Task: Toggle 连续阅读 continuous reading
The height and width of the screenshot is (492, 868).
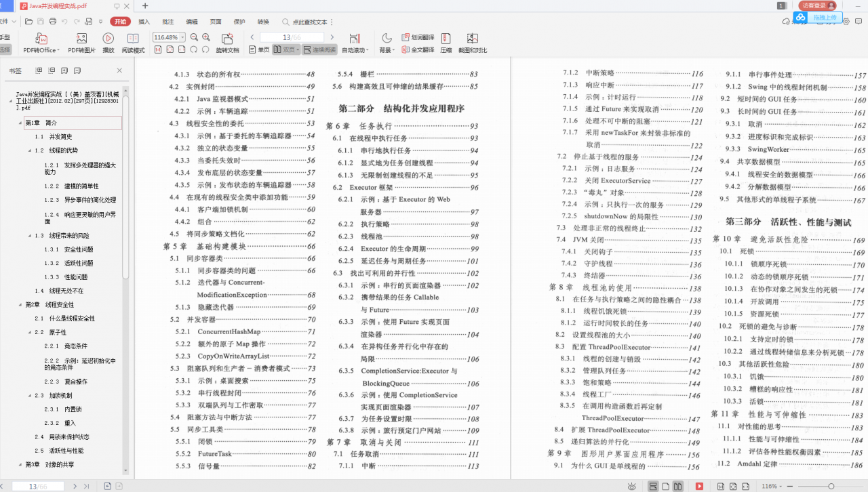Action: click(319, 49)
